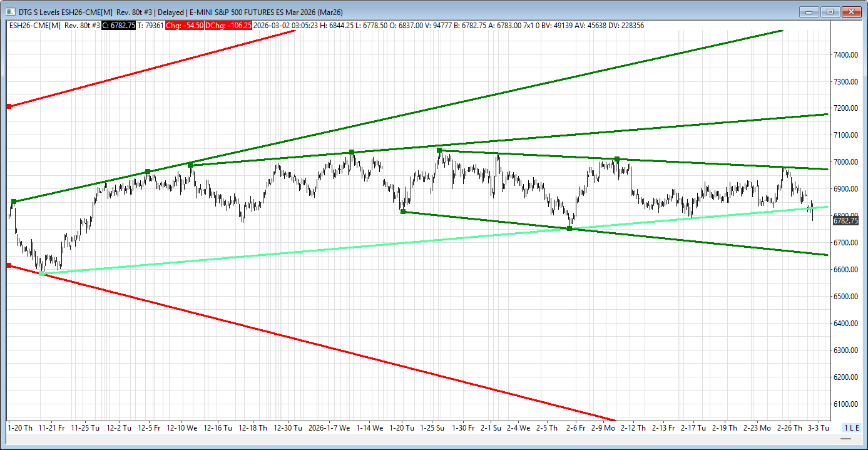Maximize the DTG S Levels chart window
This screenshot has width=868, height=450.
tap(830, 11)
